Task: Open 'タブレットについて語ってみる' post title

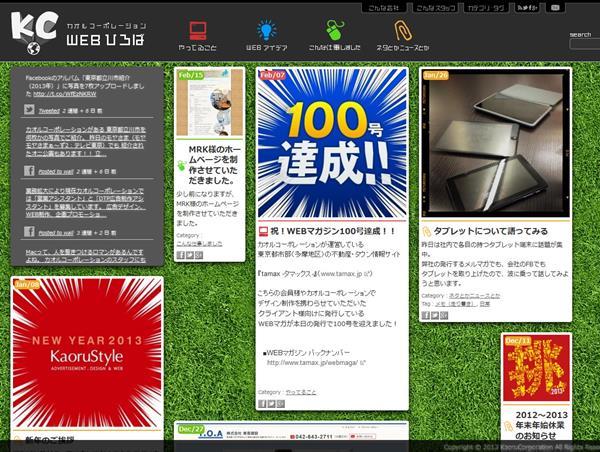Action: (x=491, y=231)
